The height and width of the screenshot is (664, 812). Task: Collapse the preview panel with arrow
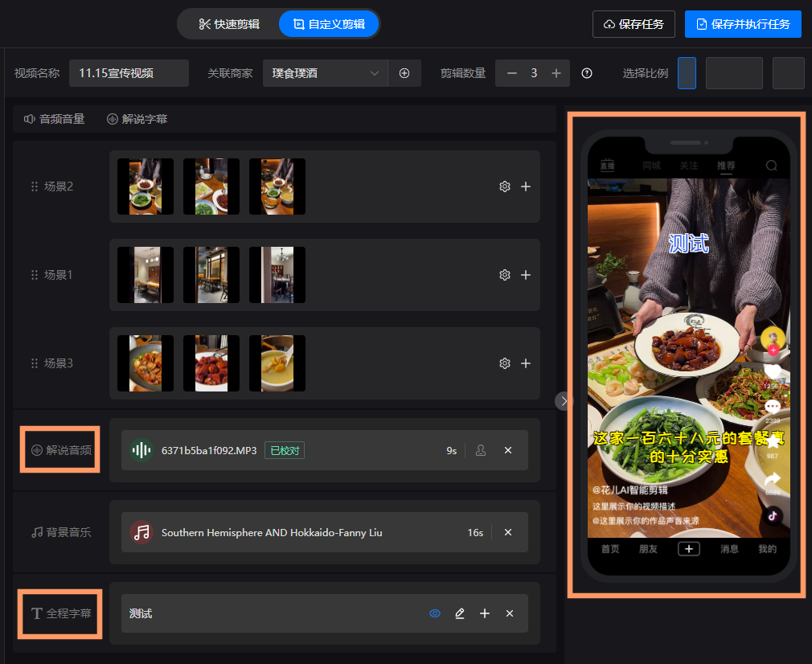coord(564,401)
